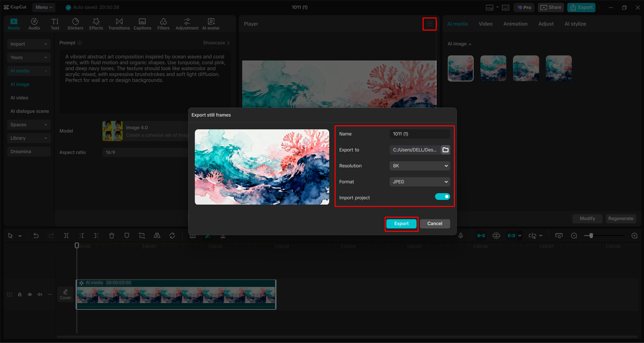Open the AI avatar tool
Screen dimensions: 644x343
[211, 24]
